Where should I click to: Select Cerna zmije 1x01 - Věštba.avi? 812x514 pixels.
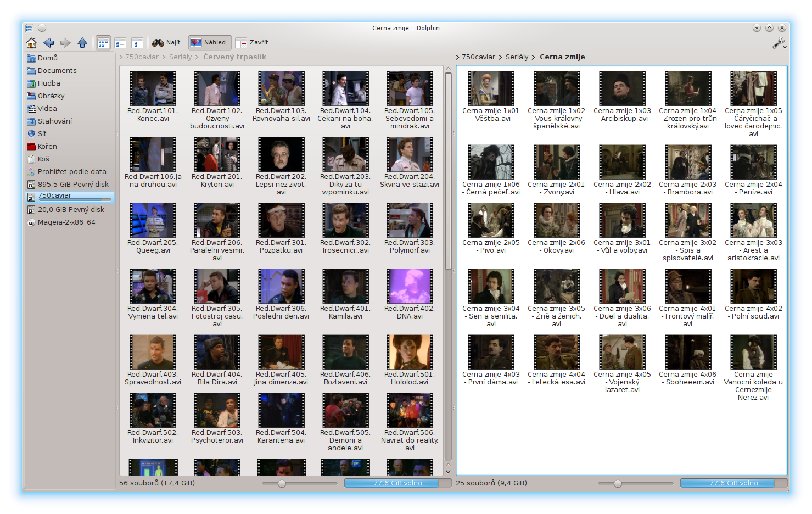point(491,88)
